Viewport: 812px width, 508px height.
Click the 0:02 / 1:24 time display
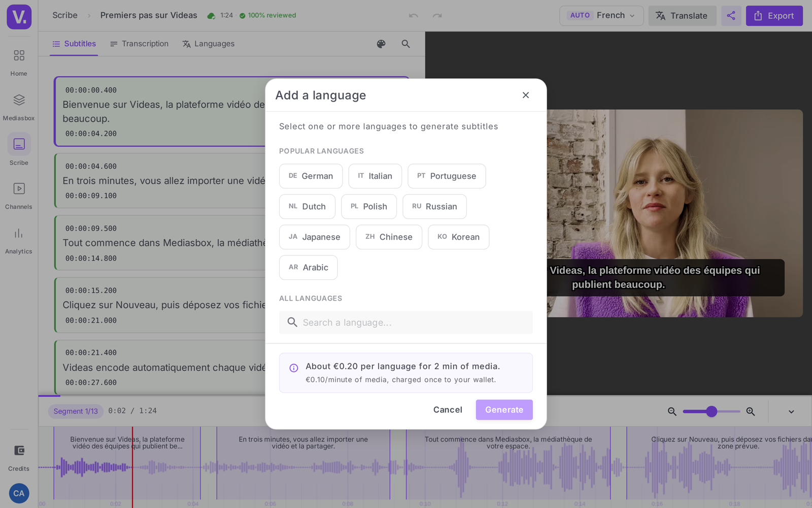[x=132, y=411]
